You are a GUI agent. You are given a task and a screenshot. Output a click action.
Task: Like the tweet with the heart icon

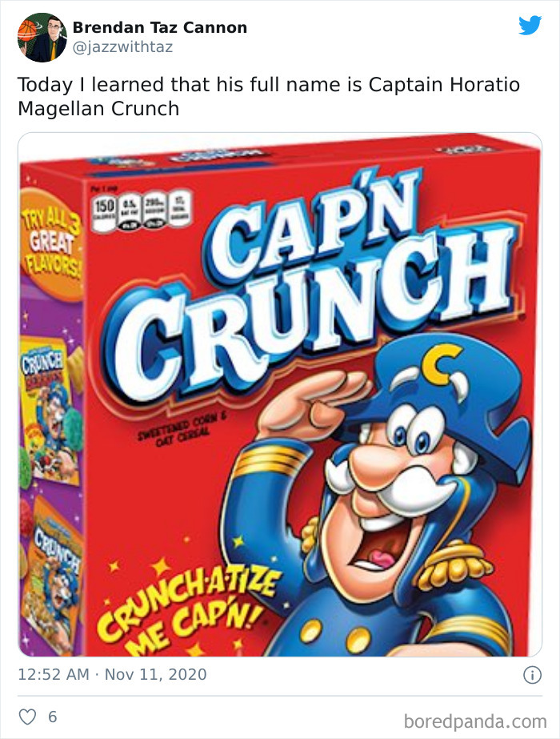click(27, 717)
